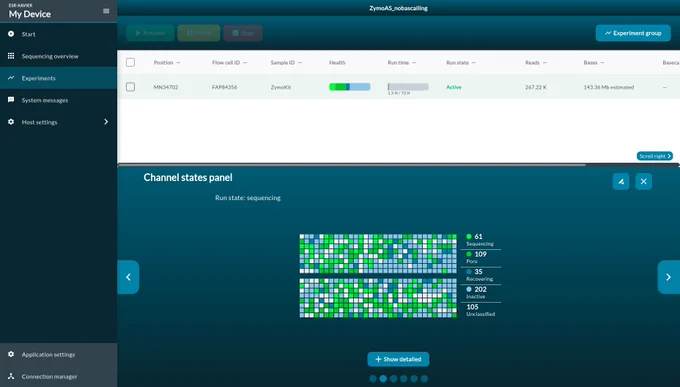Click the horizontal table scrollbar
Image resolution: width=680 pixels, height=387 pixels.
351,165
